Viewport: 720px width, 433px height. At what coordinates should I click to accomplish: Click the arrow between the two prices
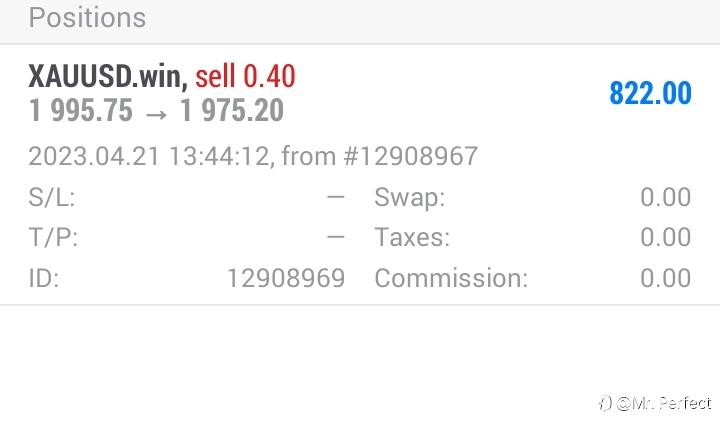pos(156,113)
